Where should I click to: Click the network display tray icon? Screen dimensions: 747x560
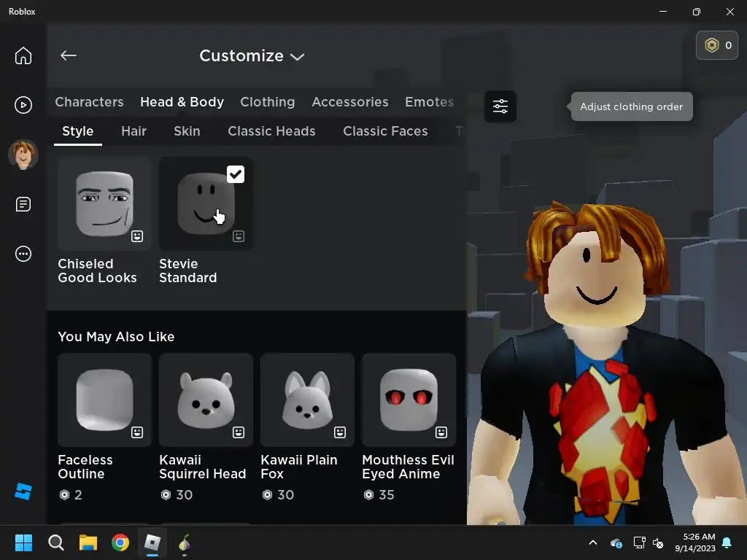[x=639, y=542]
